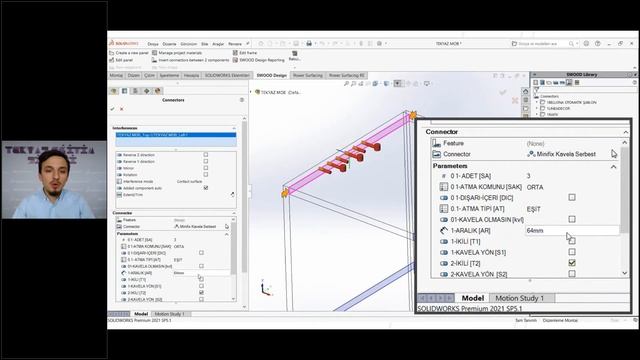Toggle 1-KAVELA YÖN [S1] checkbox in left panel
Image resolution: width=640 pixels, height=360 pixels.
(x=201, y=286)
